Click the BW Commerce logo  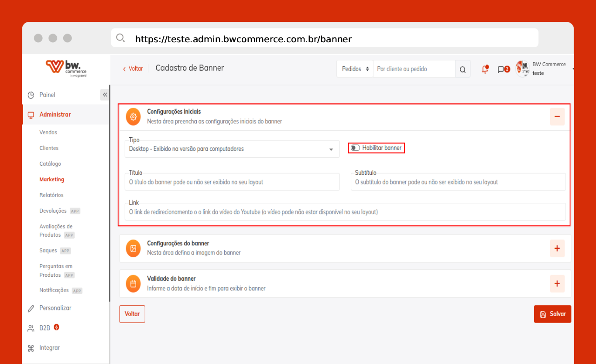[x=66, y=68]
